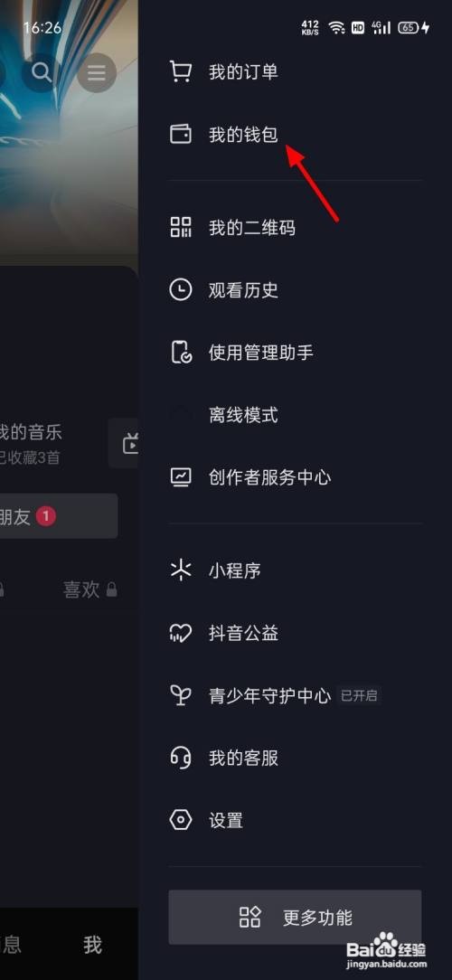Close drawer via hamburger menu icon
Viewport: 452px width, 980px height.
tap(97, 73)
